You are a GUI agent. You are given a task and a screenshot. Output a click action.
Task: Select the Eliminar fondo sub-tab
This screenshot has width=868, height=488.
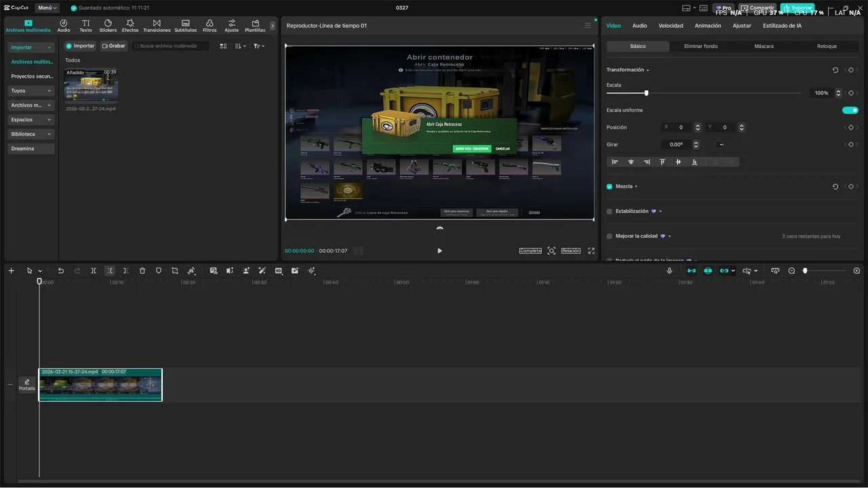(x=701, y=46)
